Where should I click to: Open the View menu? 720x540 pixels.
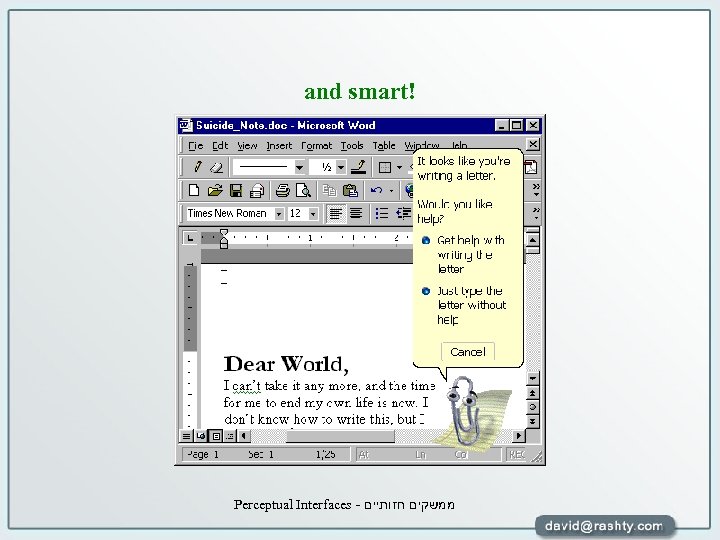tap(247, 146)
